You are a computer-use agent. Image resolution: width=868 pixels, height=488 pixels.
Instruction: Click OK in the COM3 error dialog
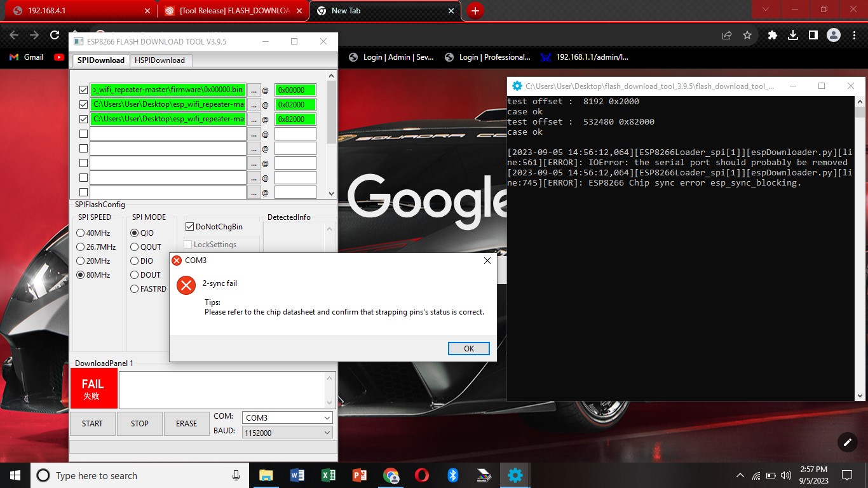(469, 348)
